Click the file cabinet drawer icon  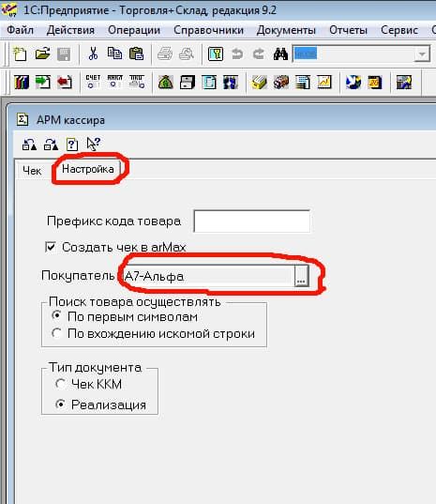(x=188, y=83)
